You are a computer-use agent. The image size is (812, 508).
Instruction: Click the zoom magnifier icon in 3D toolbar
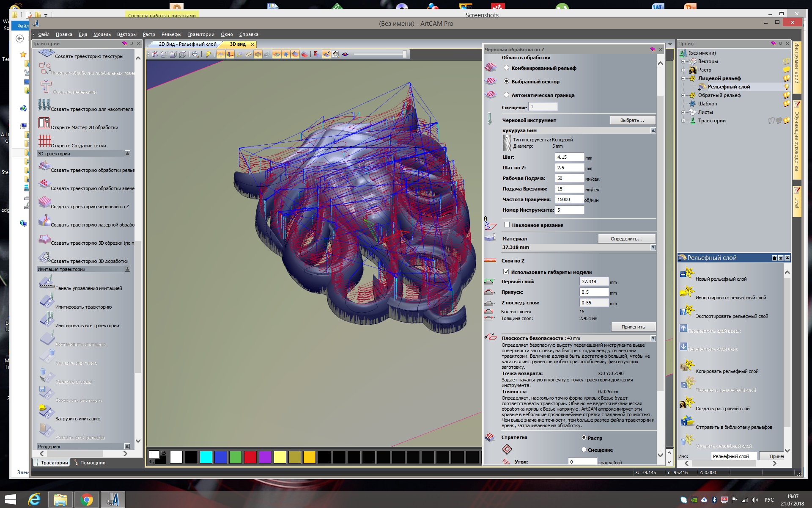pos(195,54)
